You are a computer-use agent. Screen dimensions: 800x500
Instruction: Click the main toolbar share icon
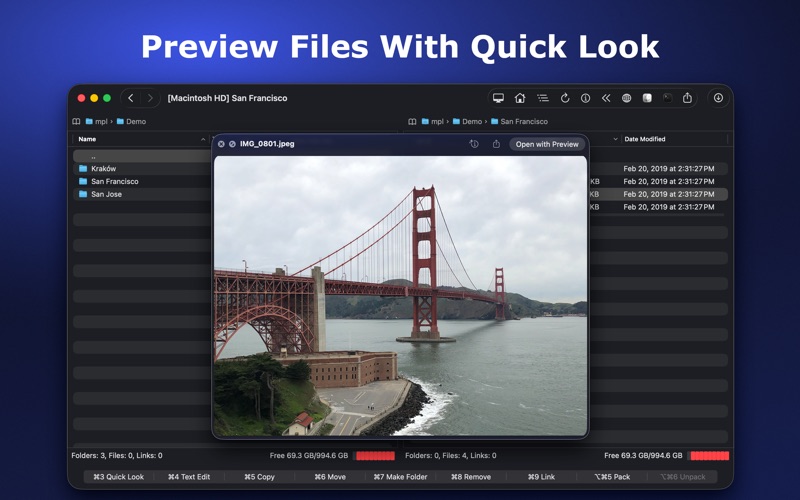click(687, 98)
